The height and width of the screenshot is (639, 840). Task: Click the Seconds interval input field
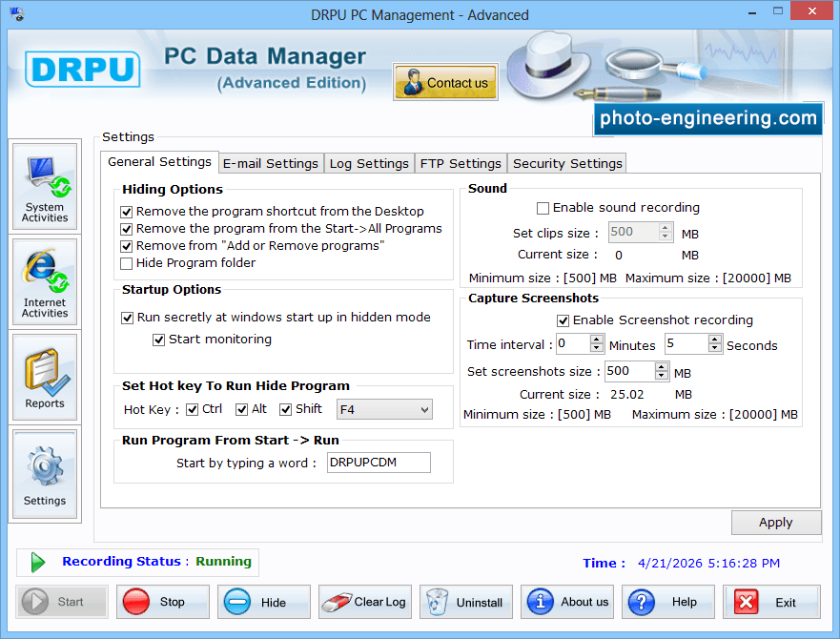686,343
